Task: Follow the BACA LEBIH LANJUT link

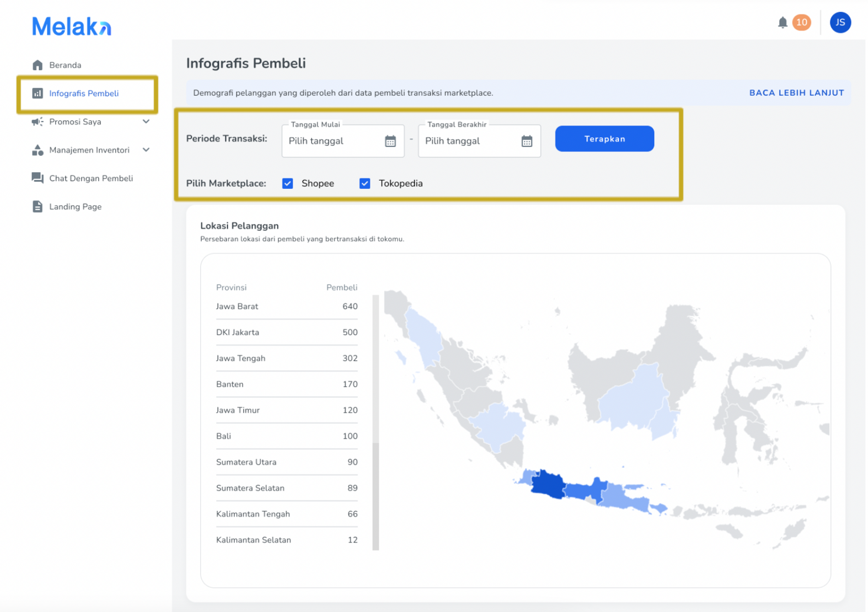Action: coord(796,93)
